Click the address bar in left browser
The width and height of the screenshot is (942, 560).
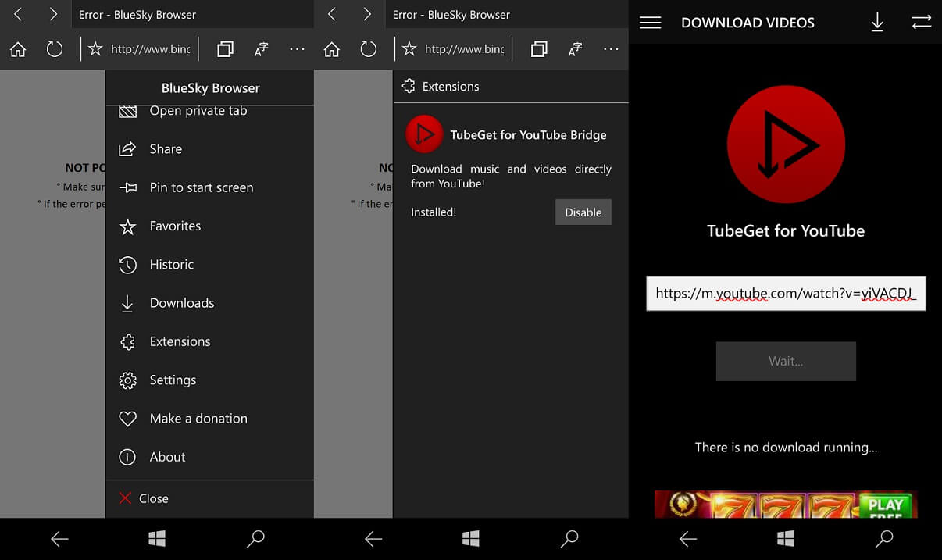(x=150, y=49)
